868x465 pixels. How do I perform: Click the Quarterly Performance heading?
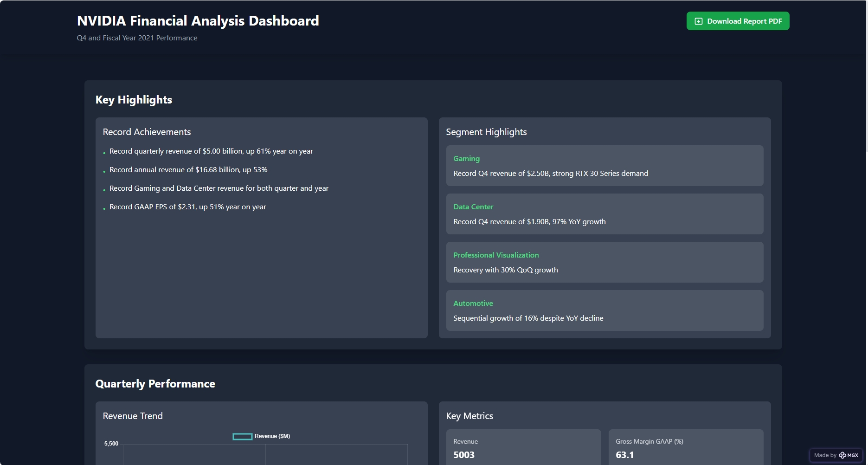tap(155, 384)
